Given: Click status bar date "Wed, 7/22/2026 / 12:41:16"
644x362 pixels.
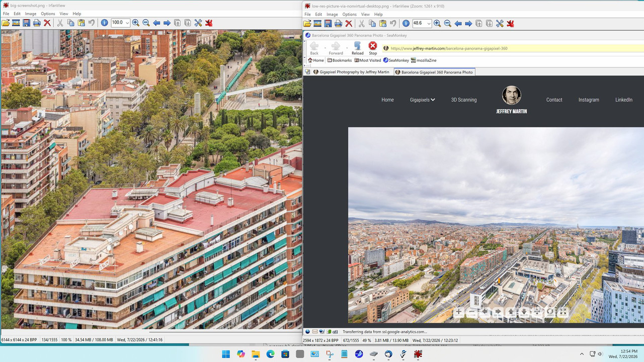Looking at the screenshot, I should click(x=139, y=340).
